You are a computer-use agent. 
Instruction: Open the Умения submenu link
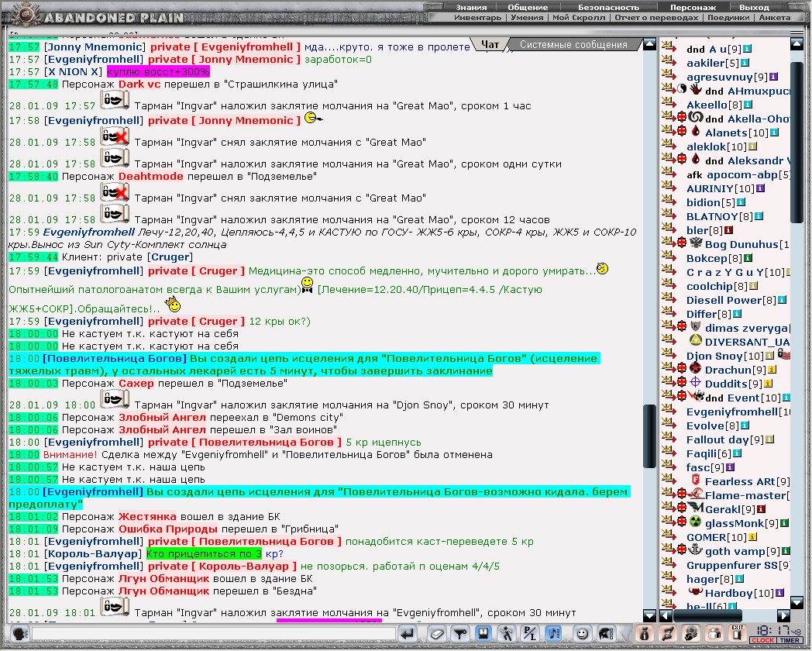(x=527, y=18)
